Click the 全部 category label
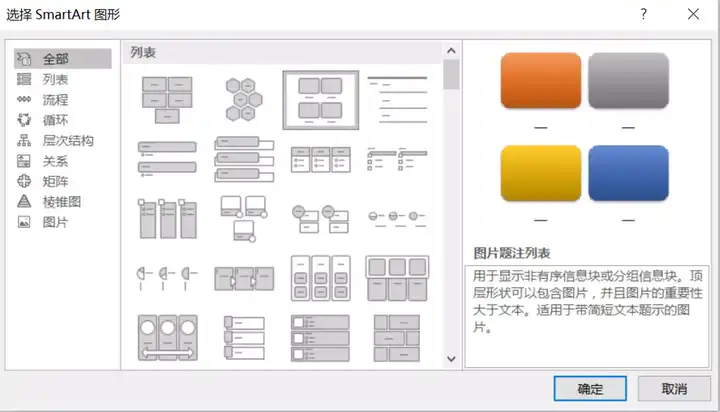 click(56, 59)
